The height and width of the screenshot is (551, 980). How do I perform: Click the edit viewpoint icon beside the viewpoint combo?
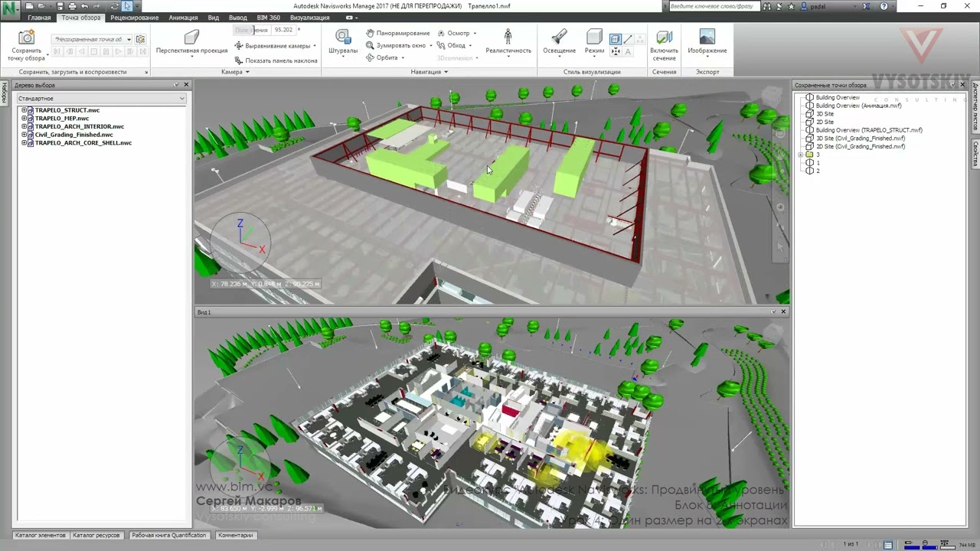pyautogui.click(x=140, y=39)
